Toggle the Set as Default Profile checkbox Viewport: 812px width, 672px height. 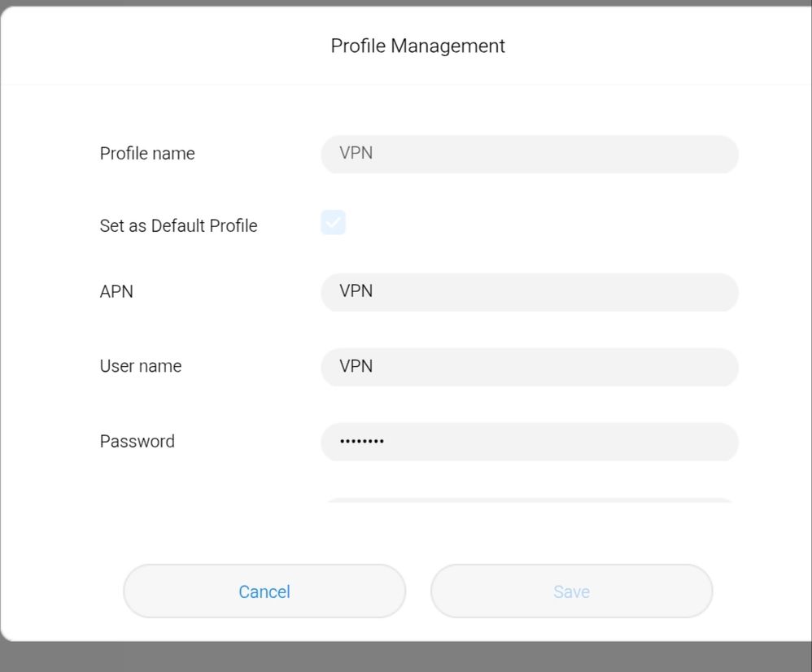[x=333, y=222]
